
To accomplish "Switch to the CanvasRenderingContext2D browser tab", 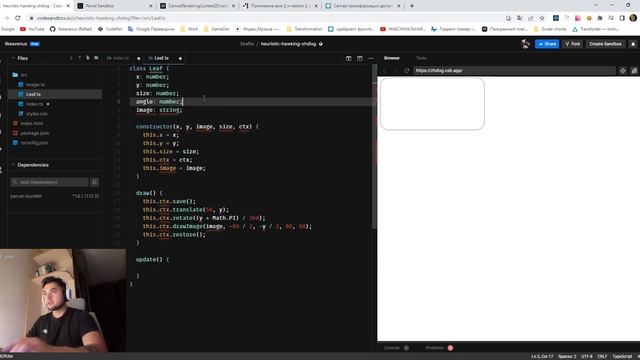I will pyautogui.click(x=198, y=6).
